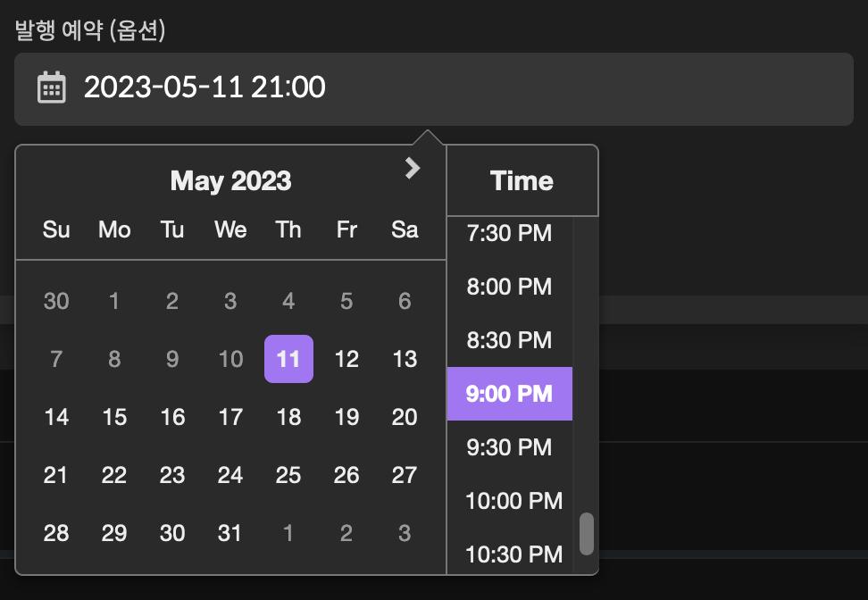
Task: Select the highlighted 9:00 PM time
Action: (509, 394)
